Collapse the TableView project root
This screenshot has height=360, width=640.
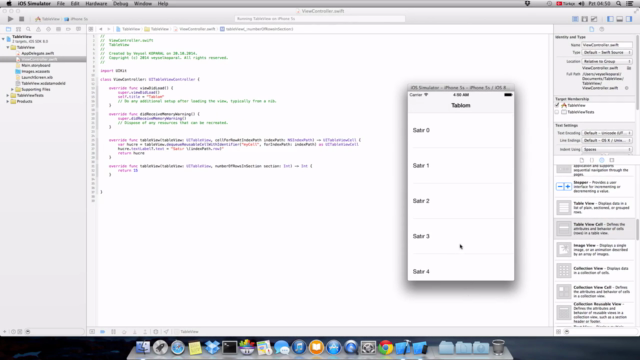point(3,39)
